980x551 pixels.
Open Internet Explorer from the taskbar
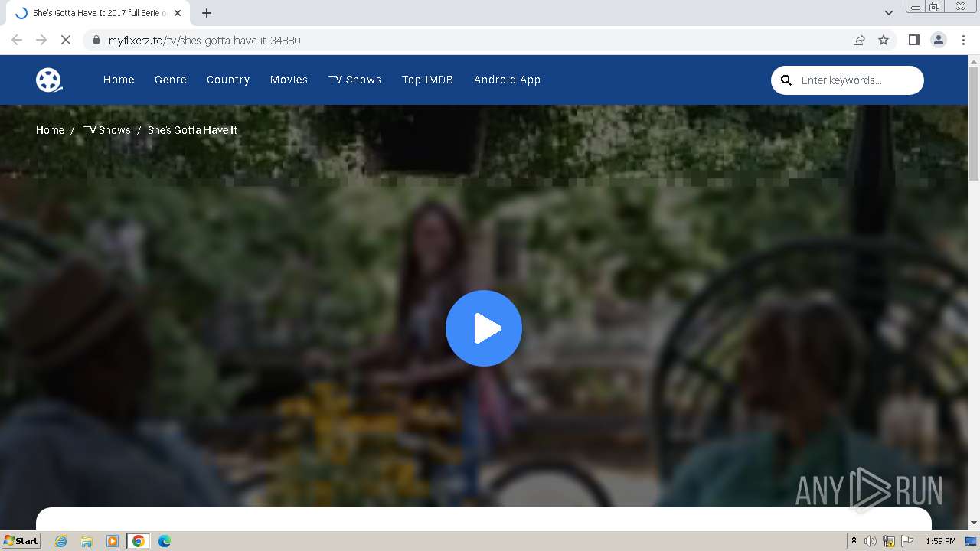(x=60, y=541)
